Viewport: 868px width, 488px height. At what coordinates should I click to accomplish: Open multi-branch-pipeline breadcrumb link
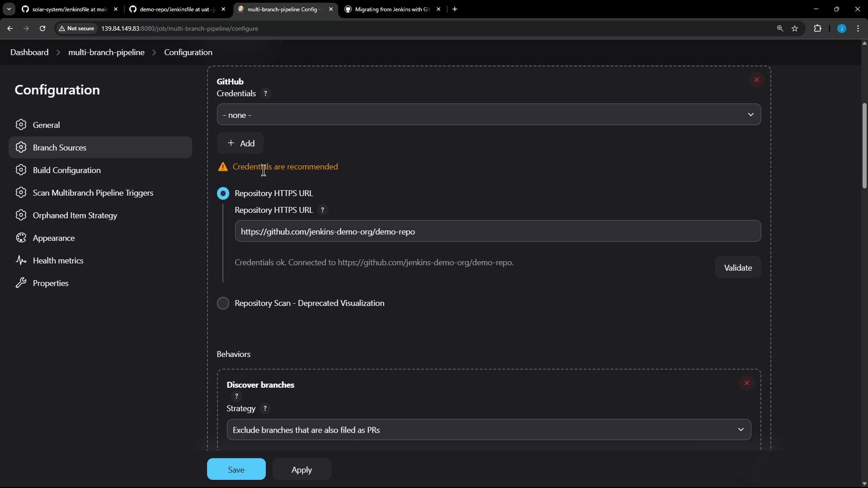(x=106, y=52)
